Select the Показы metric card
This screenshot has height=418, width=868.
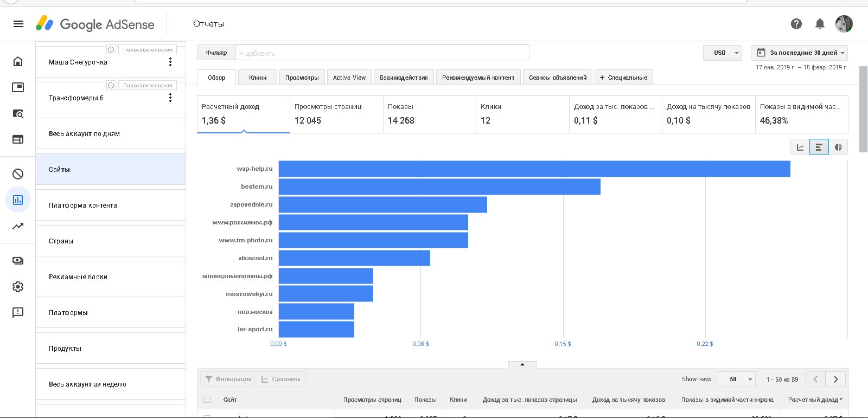pos(430,114)
